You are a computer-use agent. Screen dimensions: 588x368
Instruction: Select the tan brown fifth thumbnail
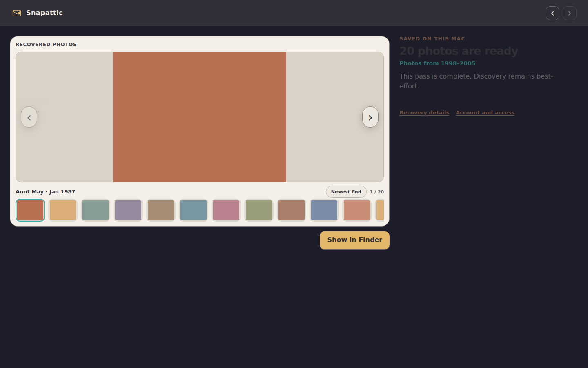161,210
